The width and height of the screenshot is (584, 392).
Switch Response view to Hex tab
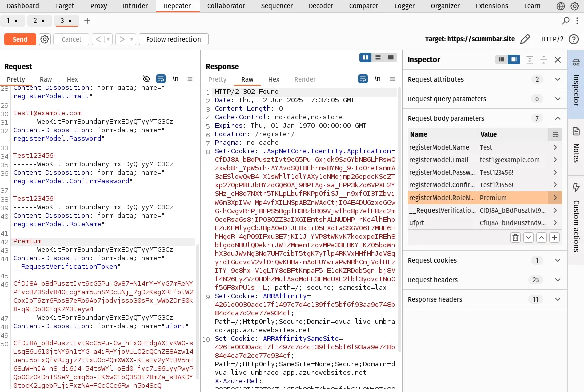tap(273, 79)
